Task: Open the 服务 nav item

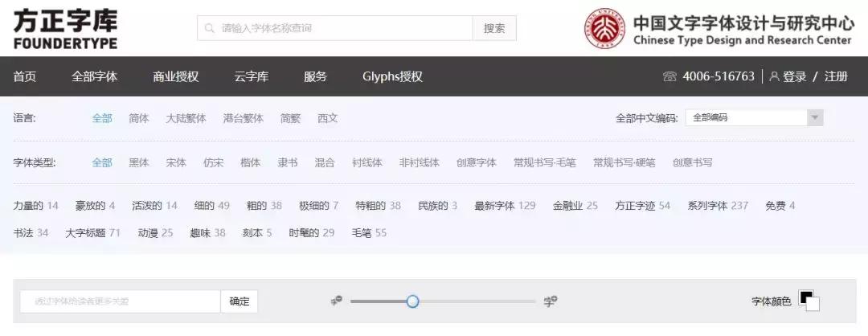Action: pyautogui.click(x=315, y=77)
